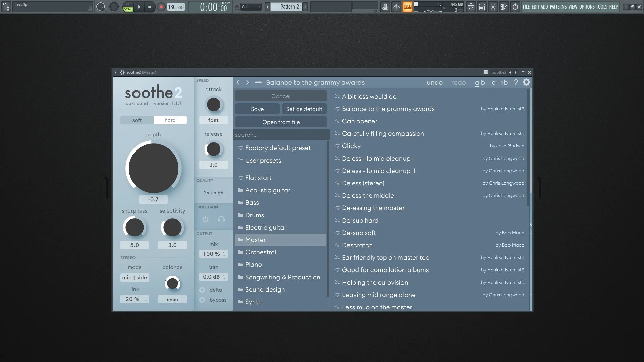The height and width of the screenshot is (362, 644).
Task: Enable the delta radio button
Action: click(202, 290)
